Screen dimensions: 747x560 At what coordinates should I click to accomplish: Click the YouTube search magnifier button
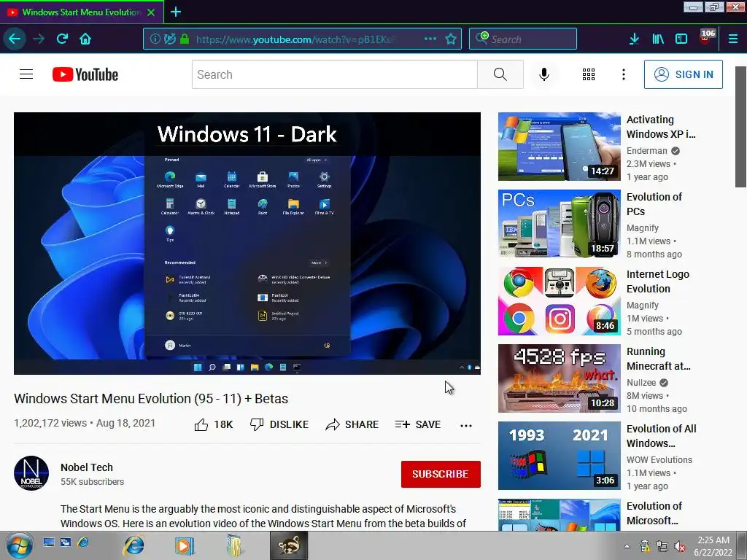point(500,74)
